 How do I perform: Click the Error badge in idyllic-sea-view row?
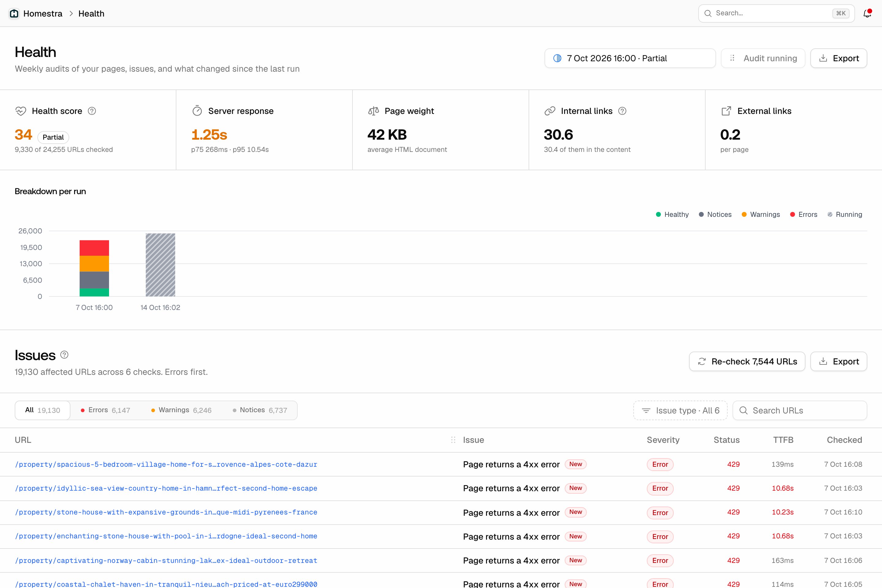click(660, 488)
